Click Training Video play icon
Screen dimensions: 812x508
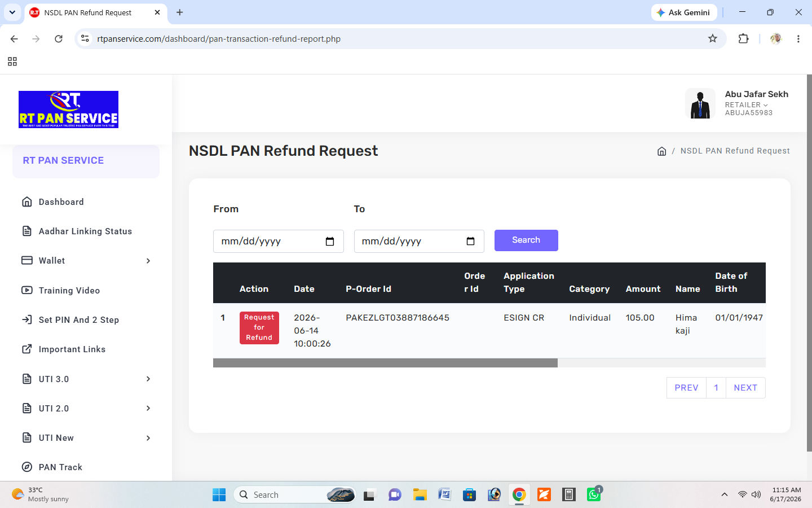27,290
